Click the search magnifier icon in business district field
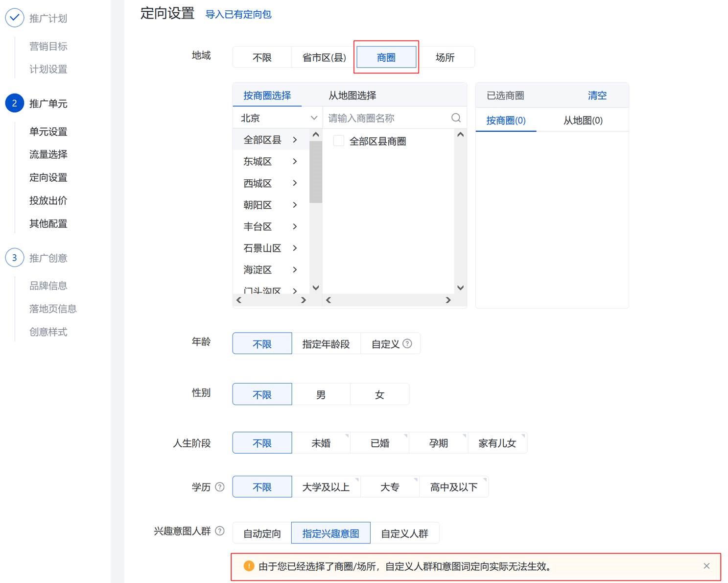728x583 pixels. tap(456, 118)
